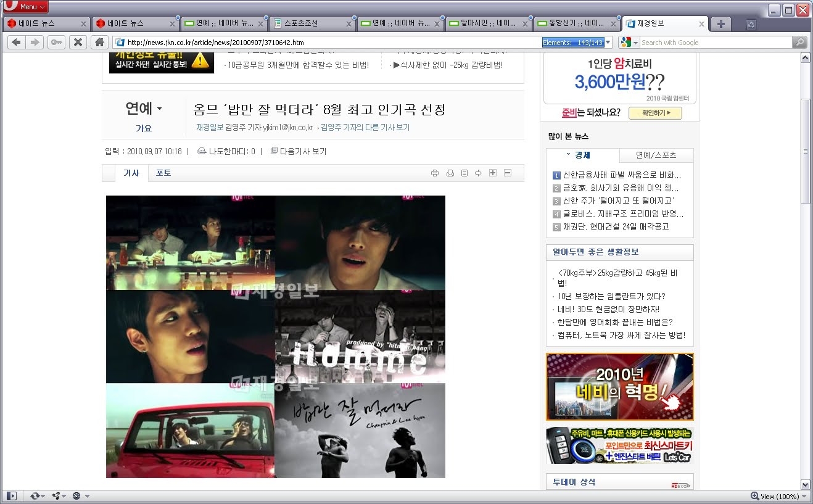The height and width of the screenshot is (504, 813).
Task: Decrease font size with minus icon
Action: coord(508,173)
